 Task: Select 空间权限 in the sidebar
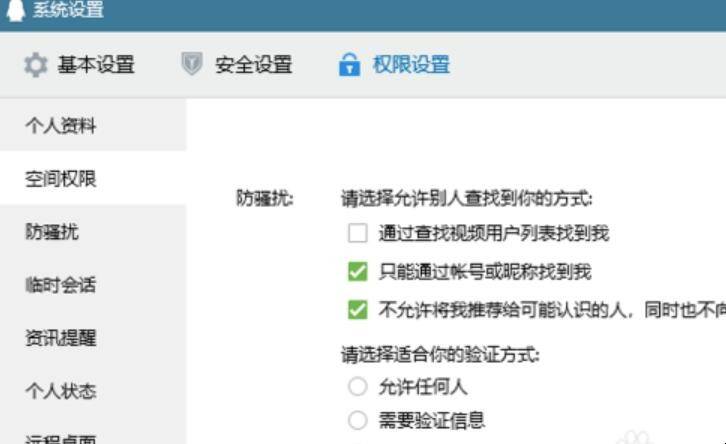(x=93, y=178)
